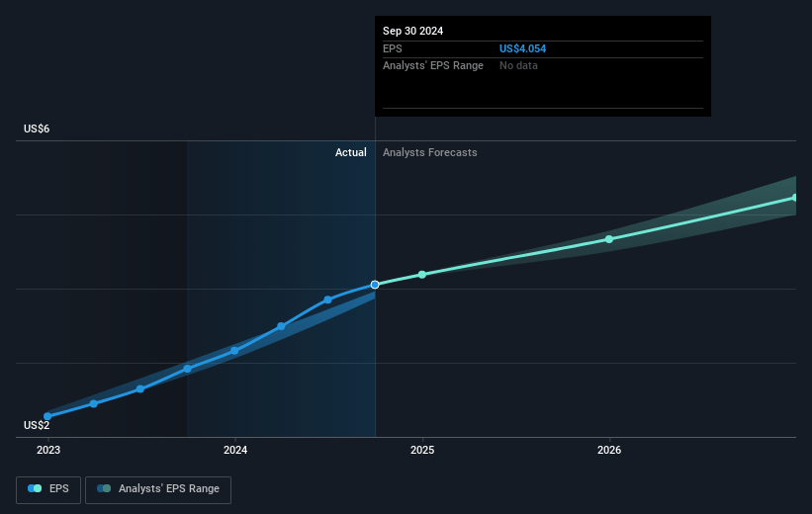The width and height of the screenshot is (812, 514).
Task: Click the 2025 axis label
Action: [x=422, y=451]
